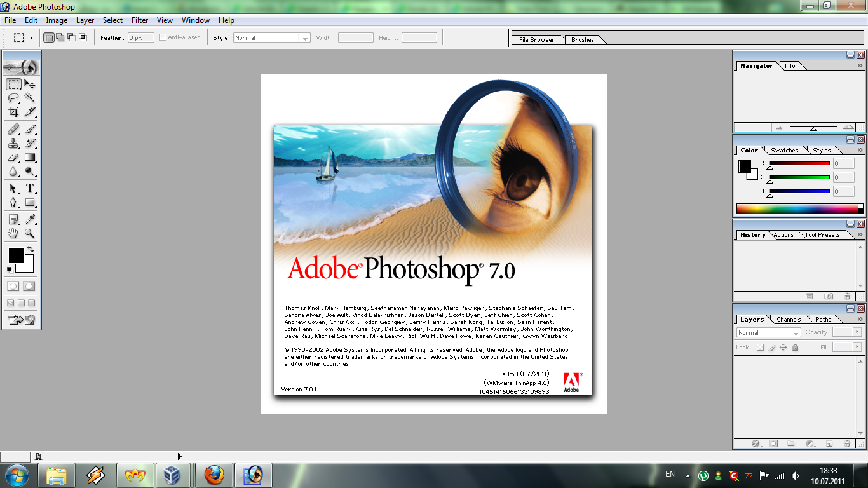The height and width of the screenshot is (488, 868).
Task: Choose Intersect with selection mode
Action: point(82,37)
